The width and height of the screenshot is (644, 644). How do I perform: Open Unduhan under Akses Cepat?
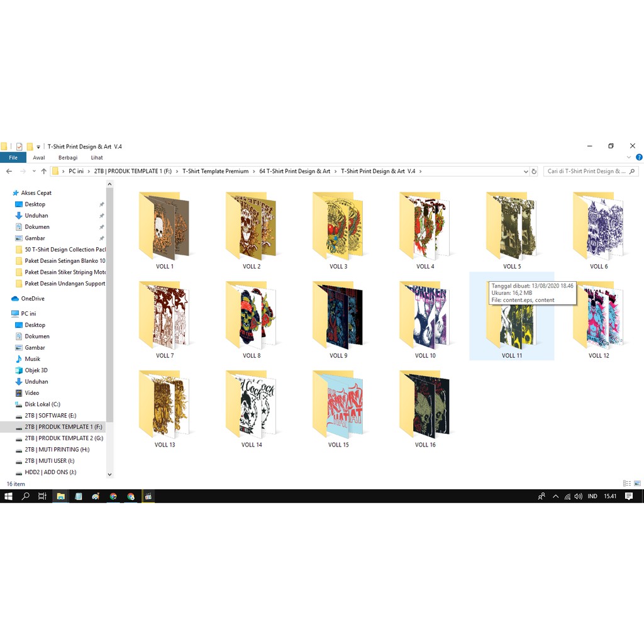click(x=36, y=216)
